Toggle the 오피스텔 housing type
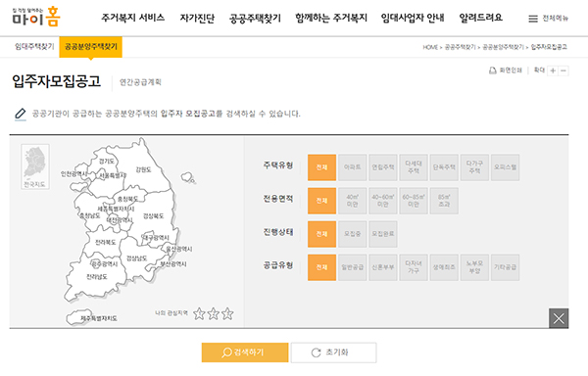Viewport: 588px width, 376px height. click(505, 167)
